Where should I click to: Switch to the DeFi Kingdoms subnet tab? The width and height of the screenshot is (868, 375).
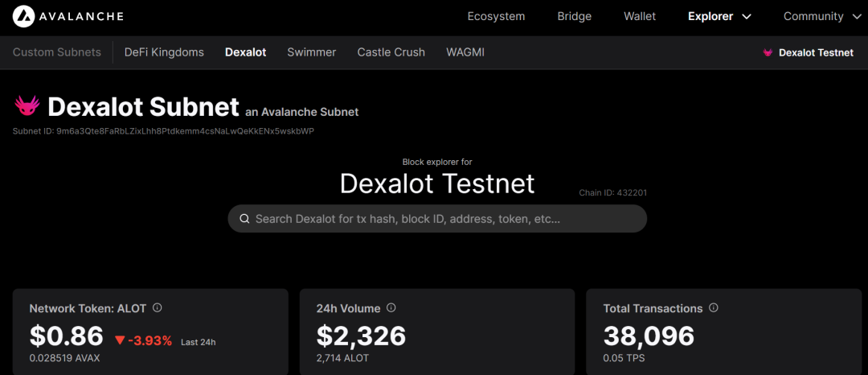pyautogui.click(x=164, y=52)
